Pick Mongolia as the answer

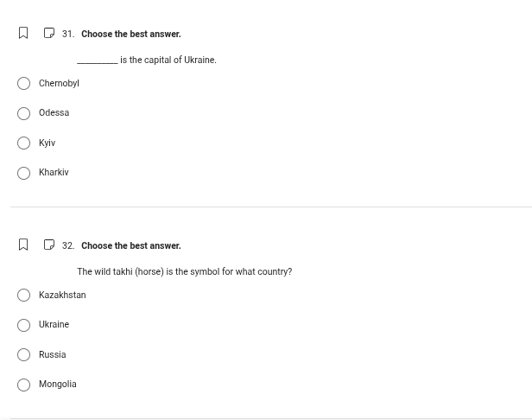pos(24,385)
